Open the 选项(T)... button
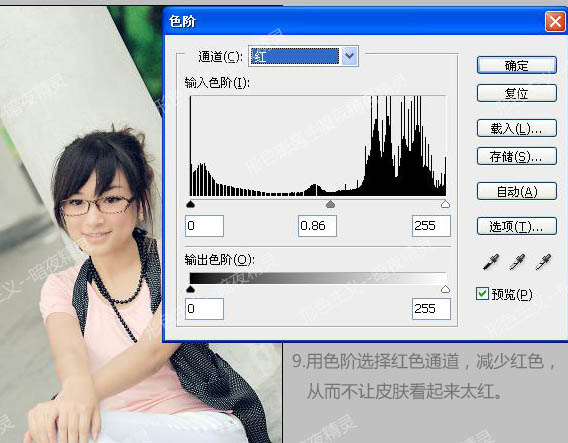This screenshot has width=568, height=443. click(x=517, y=226)
